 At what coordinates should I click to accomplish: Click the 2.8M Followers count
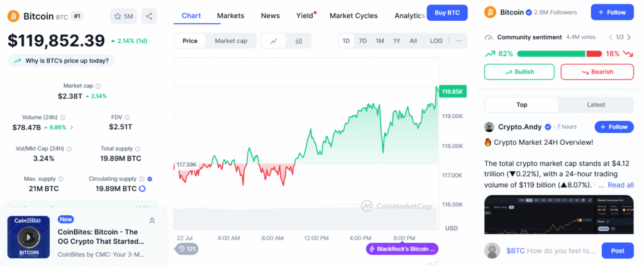[x=555, y=13]
